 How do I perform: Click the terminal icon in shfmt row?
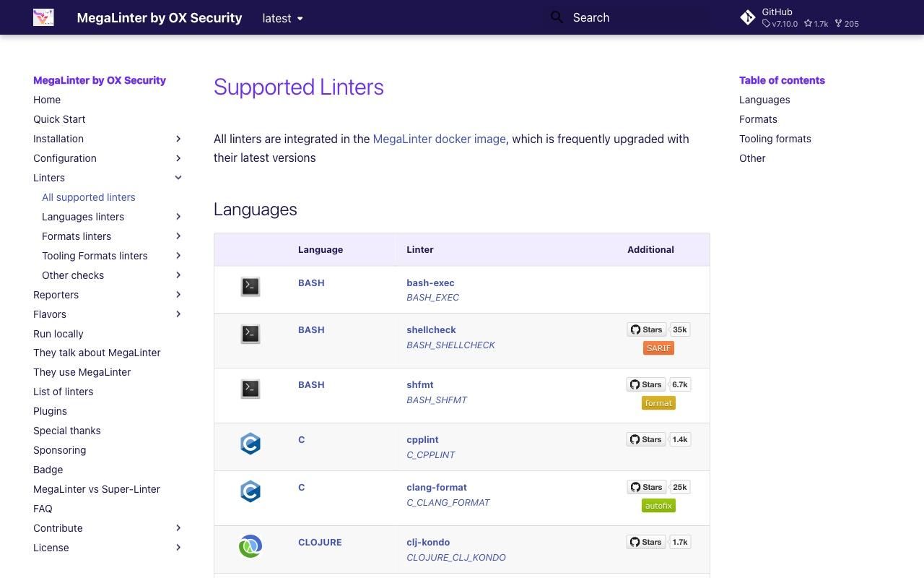tap(250, 389)
